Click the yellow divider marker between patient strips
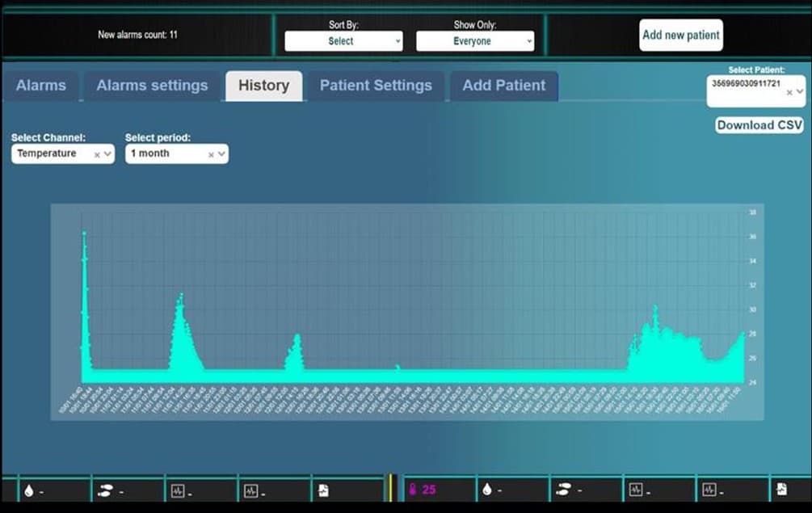The height and width of the screenshot is (513, 812). point(392,488)
